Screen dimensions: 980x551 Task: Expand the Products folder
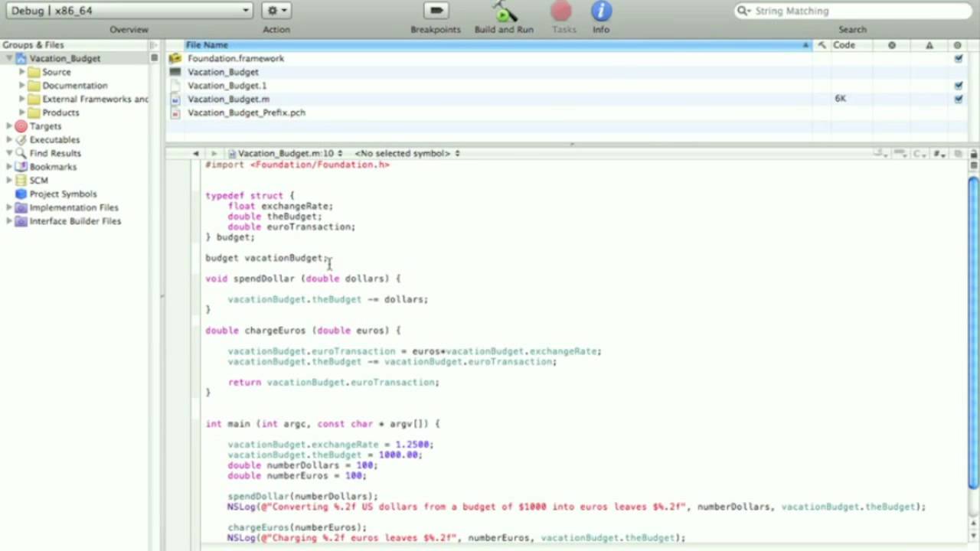[x=21, y=112]
